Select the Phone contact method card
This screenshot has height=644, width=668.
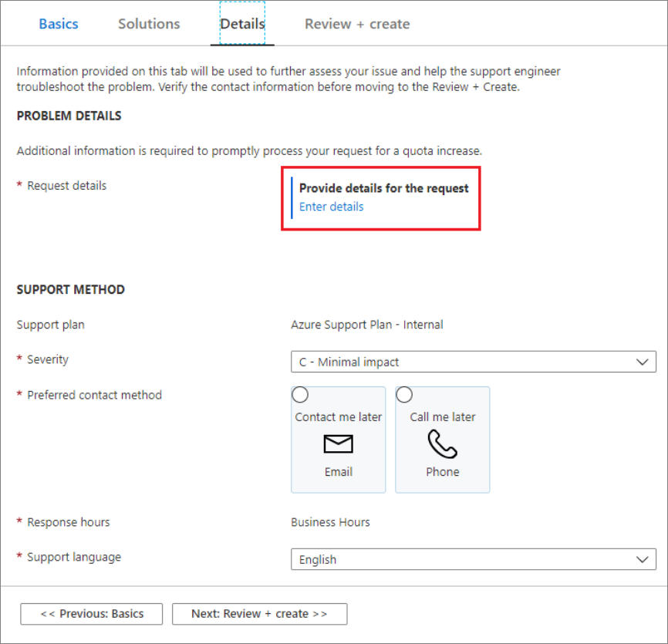442,440
